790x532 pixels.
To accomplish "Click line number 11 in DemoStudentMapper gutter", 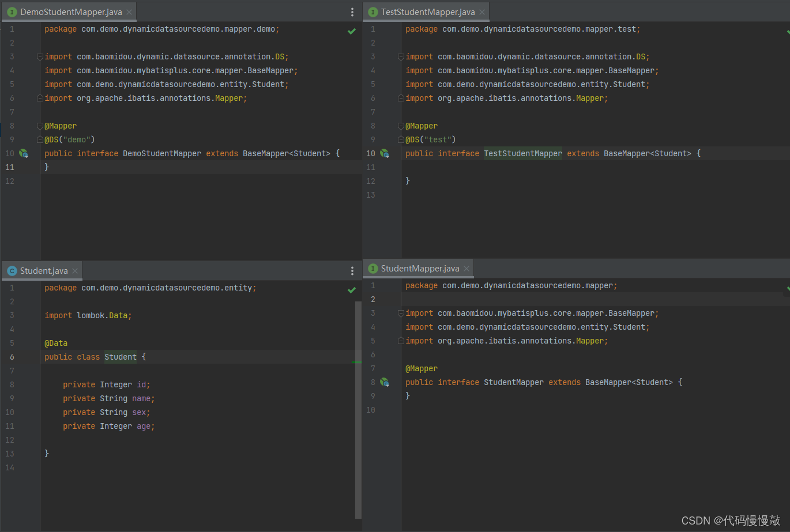I will [10, 167].
